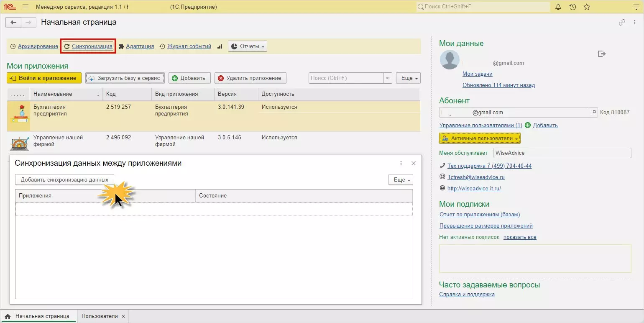
Task: Click the notifications bell icon
Action: pos(558,7)
